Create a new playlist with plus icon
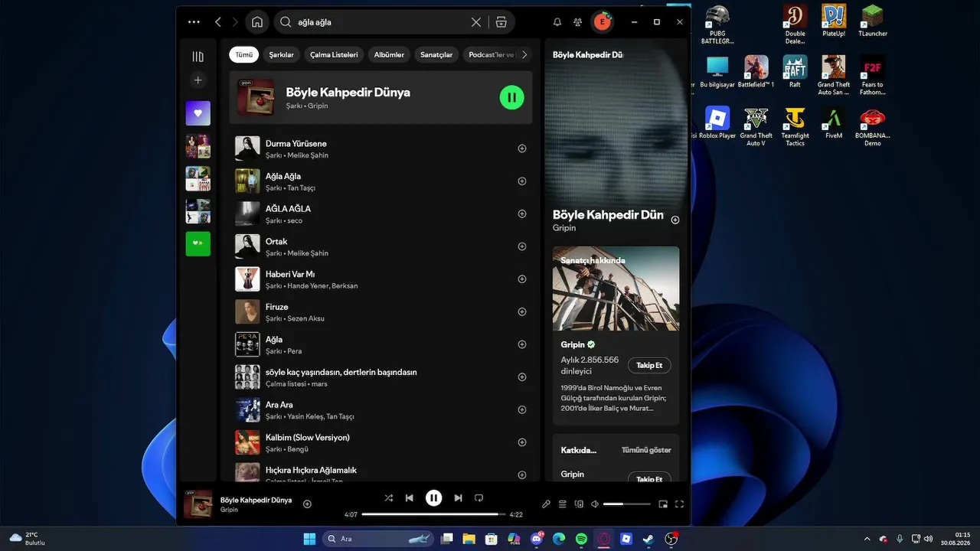The width and height of the screenshot is (980, 551). coord(198,80)
